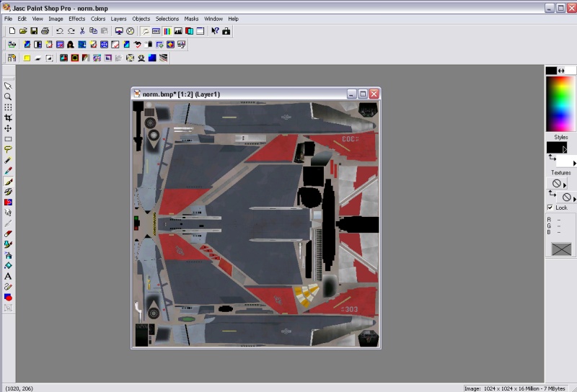Toggle the Overview Window toolbar button
The image size is (577, 392).
click(x=201, y=31)
